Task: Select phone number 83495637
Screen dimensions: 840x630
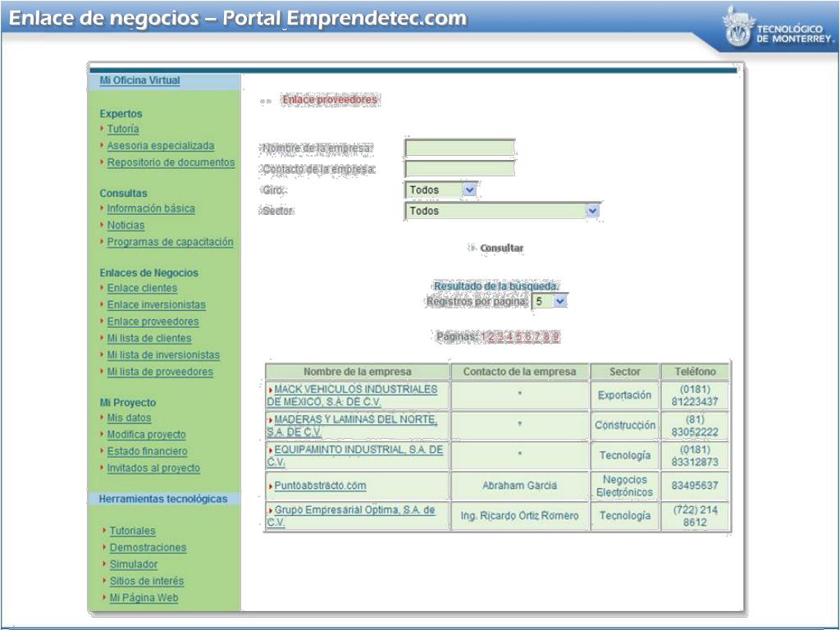Action: [x=695, y=486]
